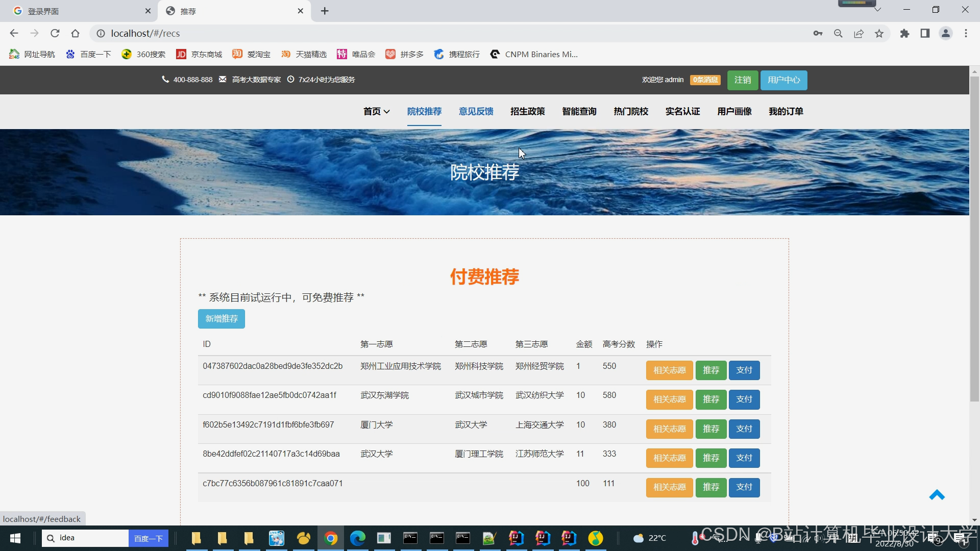Click the share page icon
Screen dimensions: 980x551
click(859, 34)
